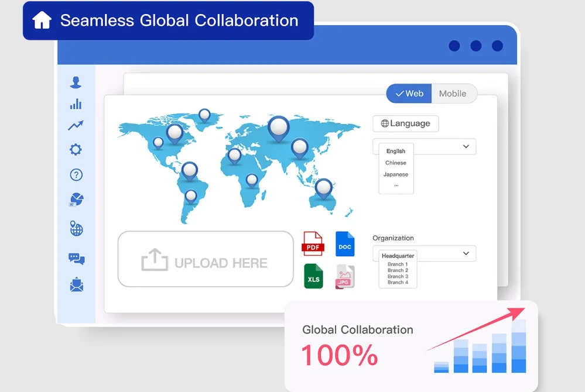Click the DOC file icon

[345, 244]
